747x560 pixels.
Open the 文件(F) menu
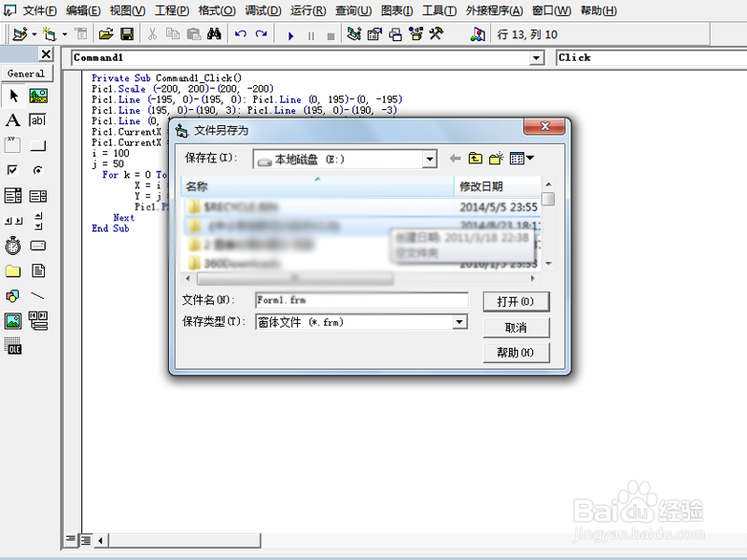40,10
